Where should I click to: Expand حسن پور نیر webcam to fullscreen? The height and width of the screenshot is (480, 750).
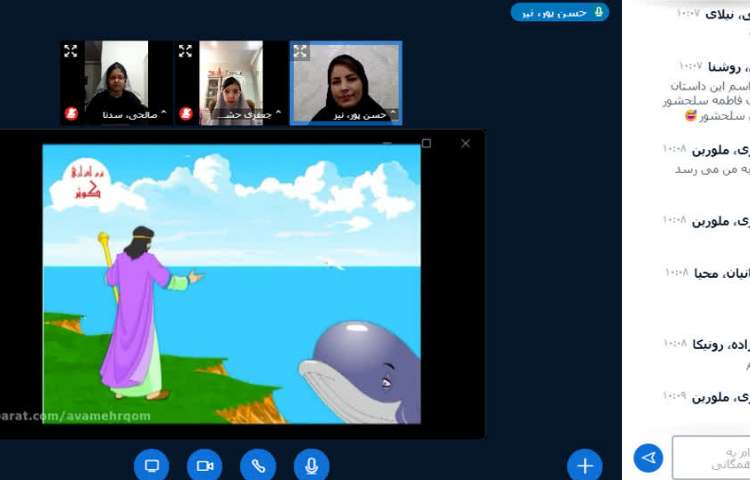299,51
